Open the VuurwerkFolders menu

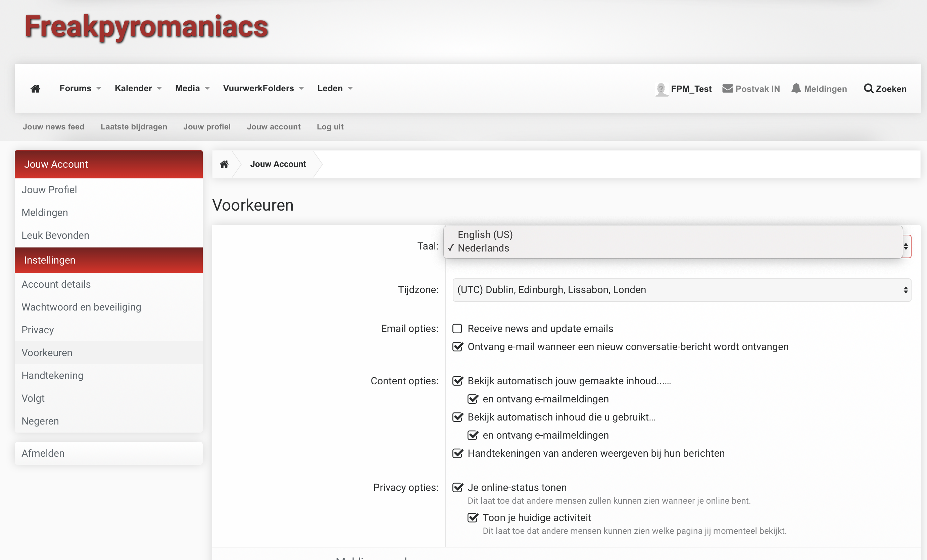click(258, 88)
